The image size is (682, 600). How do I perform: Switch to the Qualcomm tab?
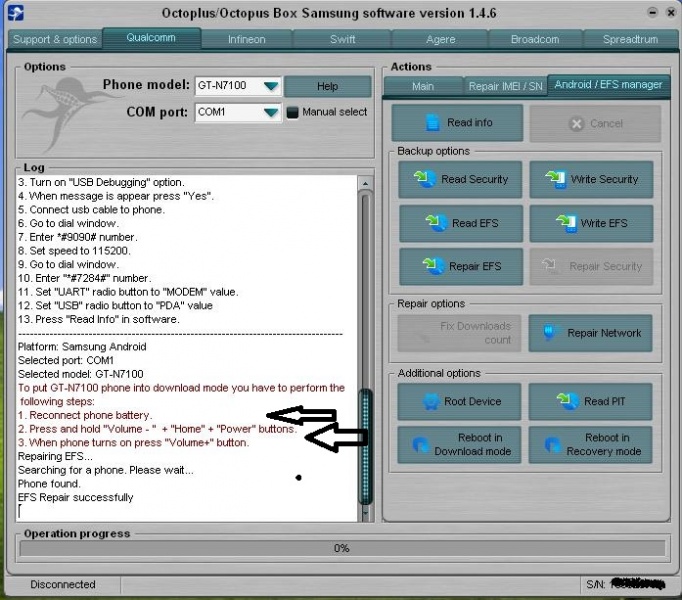tap(151, 38)
